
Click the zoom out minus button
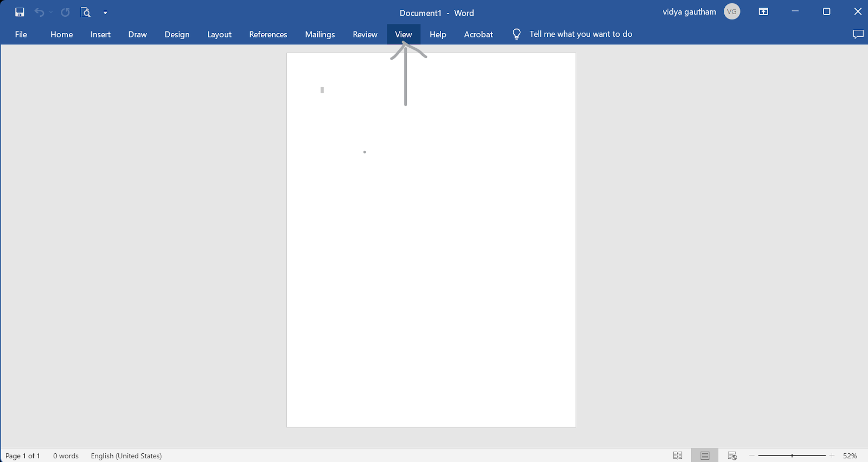752,455
